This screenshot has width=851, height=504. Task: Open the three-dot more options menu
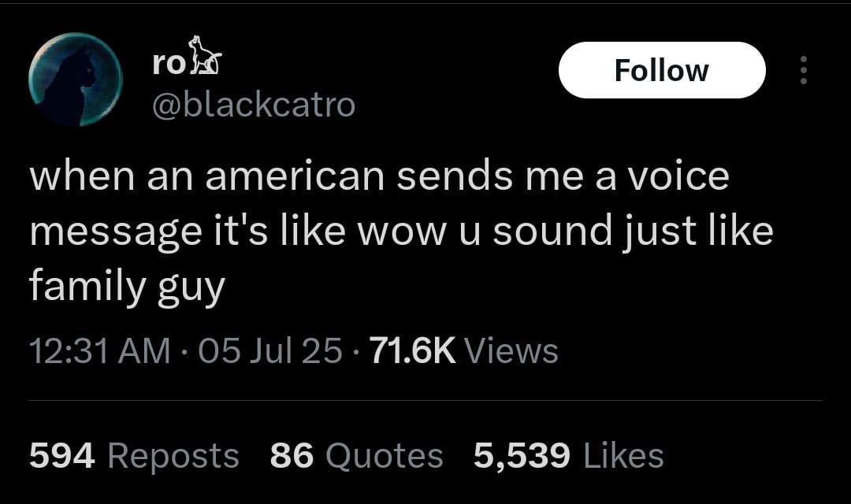point(804,70)
